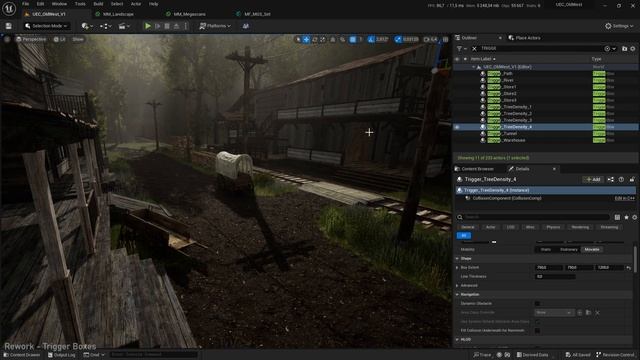Toggle surface snapping in viewport toolbar
640x360 pixels.
click(343, 39)
